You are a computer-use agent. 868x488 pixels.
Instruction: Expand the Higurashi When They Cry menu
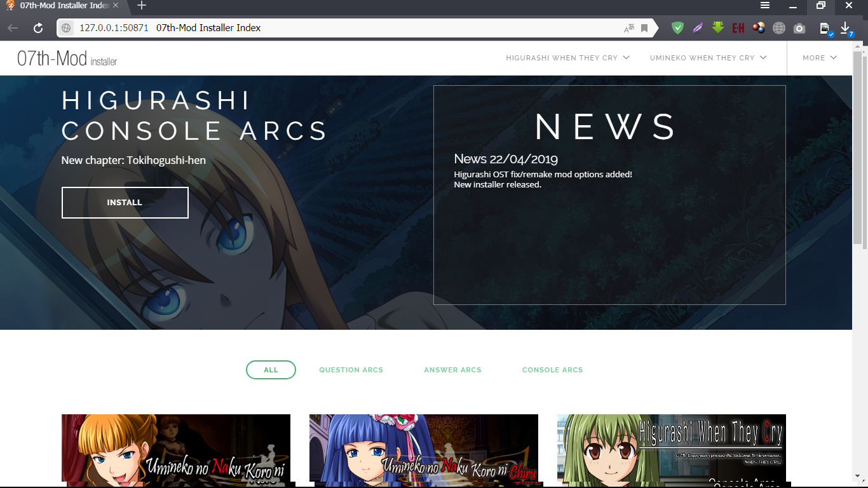click(x=567, y=58)
